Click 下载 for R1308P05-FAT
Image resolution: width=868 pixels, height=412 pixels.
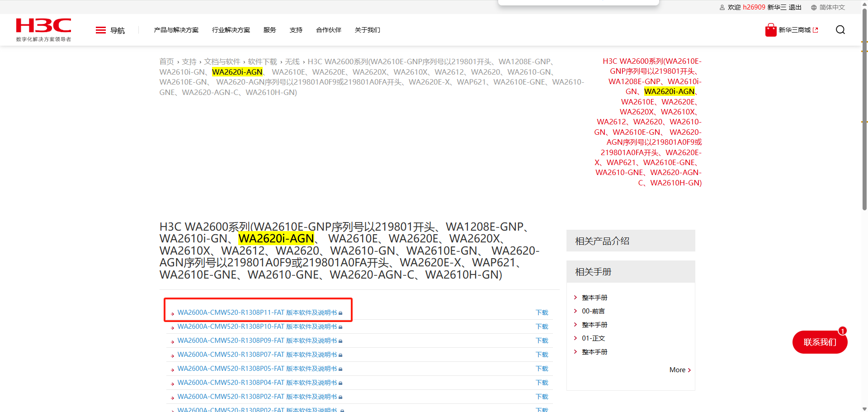(542, 369)
